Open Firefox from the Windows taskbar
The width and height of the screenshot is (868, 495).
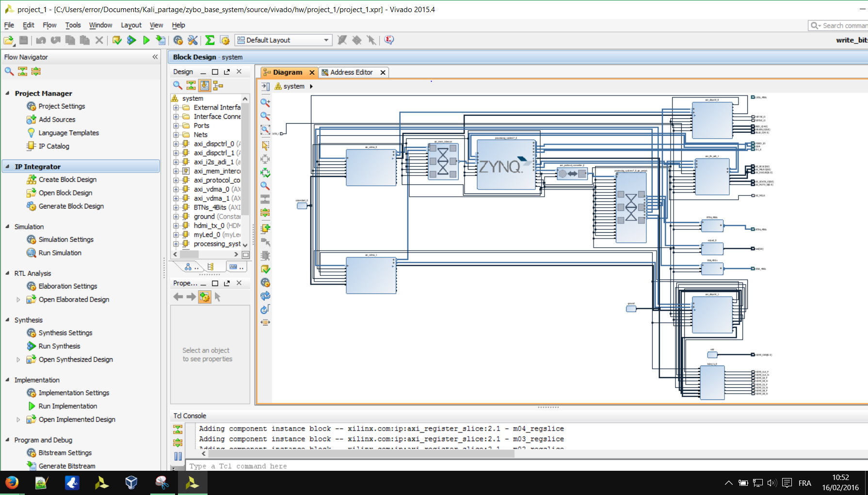pos(12,482)
